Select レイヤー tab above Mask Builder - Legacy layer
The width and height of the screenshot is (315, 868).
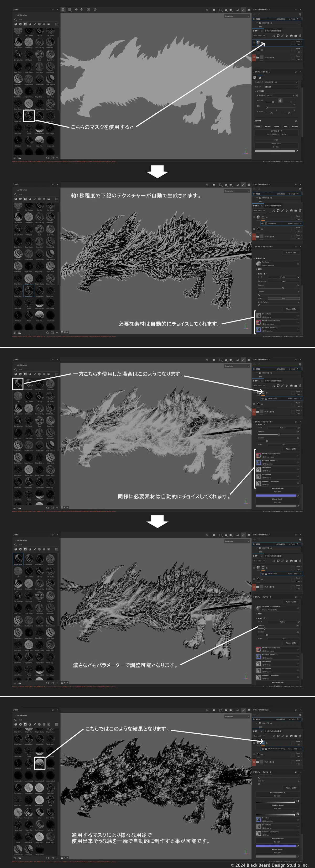256,731
